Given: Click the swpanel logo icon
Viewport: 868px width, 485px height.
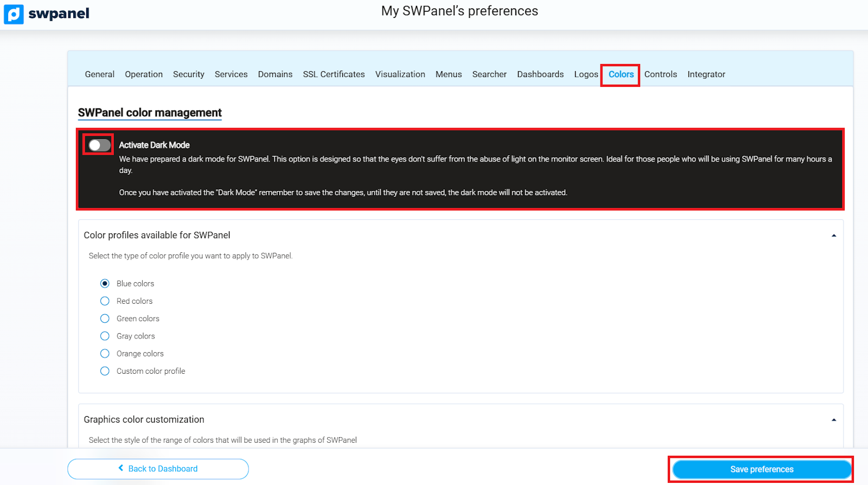Looking at the screenshot, I should [x=14, y=14].
